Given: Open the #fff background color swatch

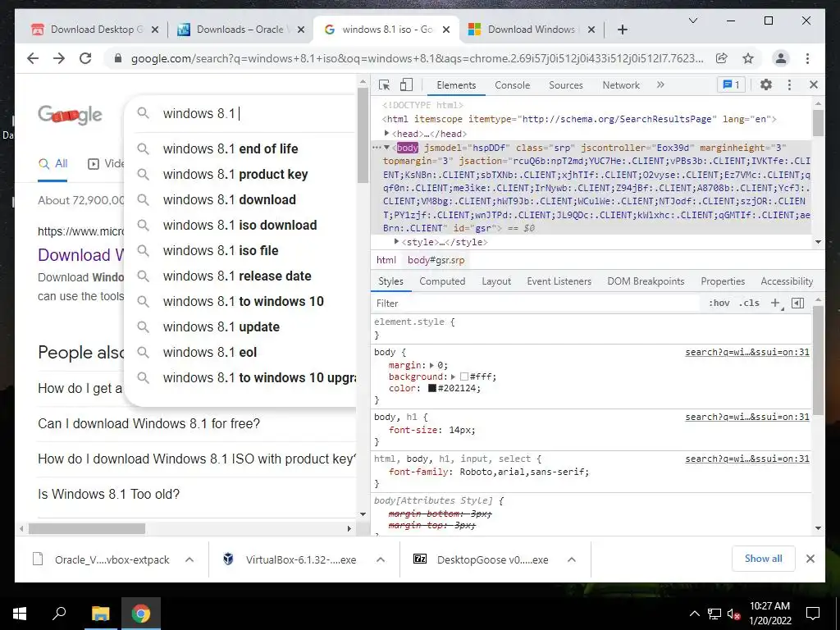Looking at the screenshot, I should [x=464, y=377].
